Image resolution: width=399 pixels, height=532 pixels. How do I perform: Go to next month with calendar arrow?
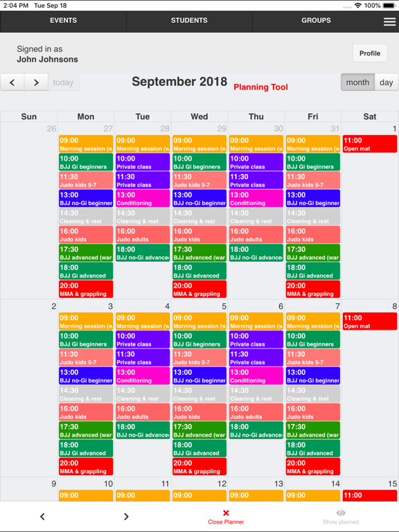pos(36,82)
